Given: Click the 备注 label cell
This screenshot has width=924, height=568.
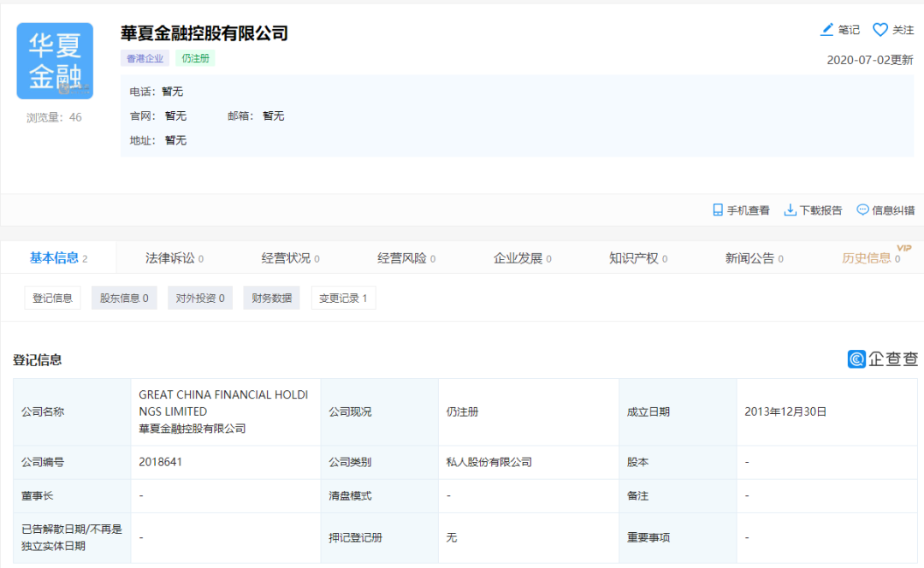Looking at the screenshot, I should tap(678, 495).
